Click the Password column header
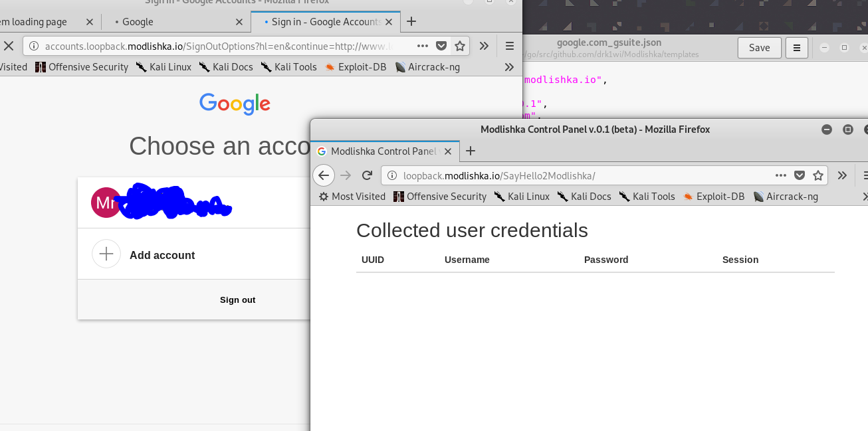Screen dimensions: 868x431 click(x=606, y=260)
